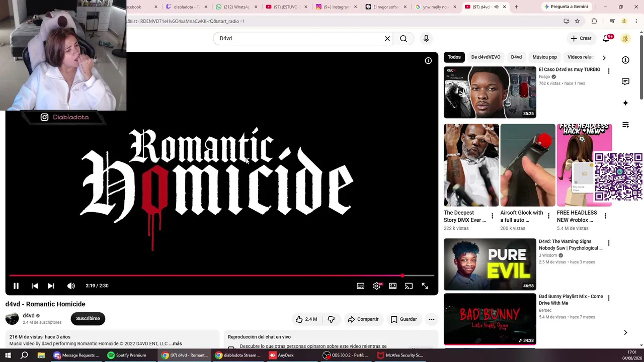
Task: Open more actions menu beside Guardar
Action: (x=431, y=319)
